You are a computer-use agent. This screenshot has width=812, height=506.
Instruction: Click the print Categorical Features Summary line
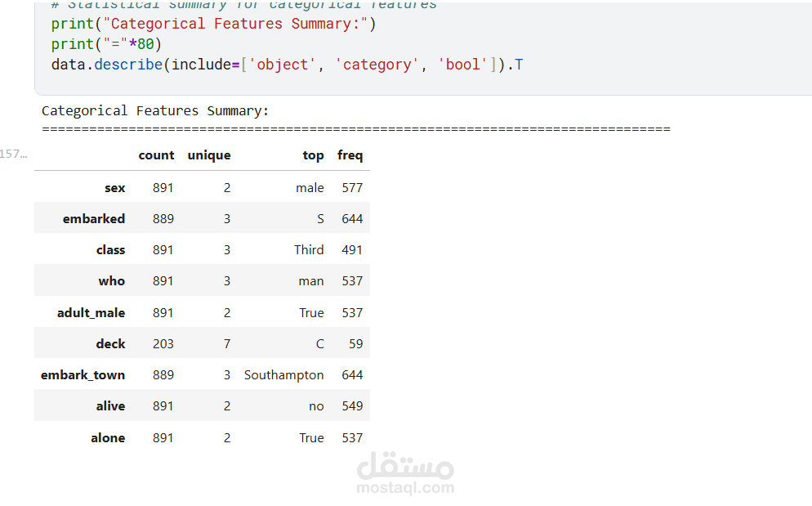tap(212, 23)
